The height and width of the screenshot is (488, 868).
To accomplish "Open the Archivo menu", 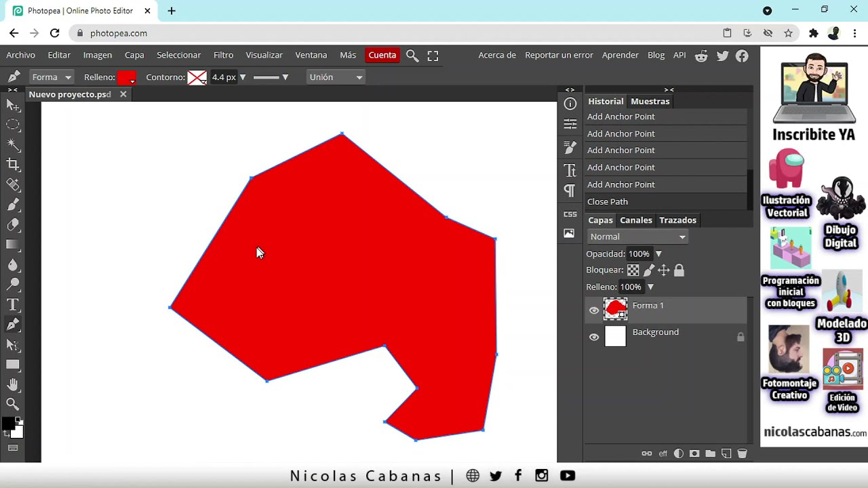I will 21,56.
